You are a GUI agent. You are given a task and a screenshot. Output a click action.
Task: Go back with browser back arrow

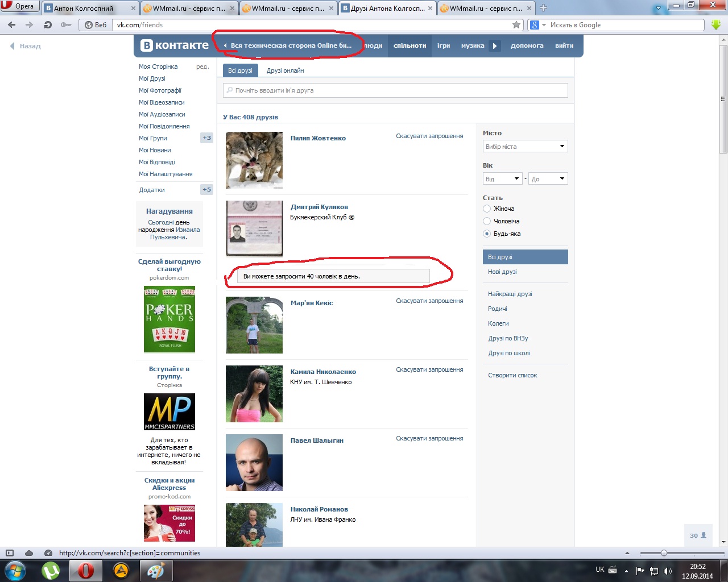pos(12,25)
